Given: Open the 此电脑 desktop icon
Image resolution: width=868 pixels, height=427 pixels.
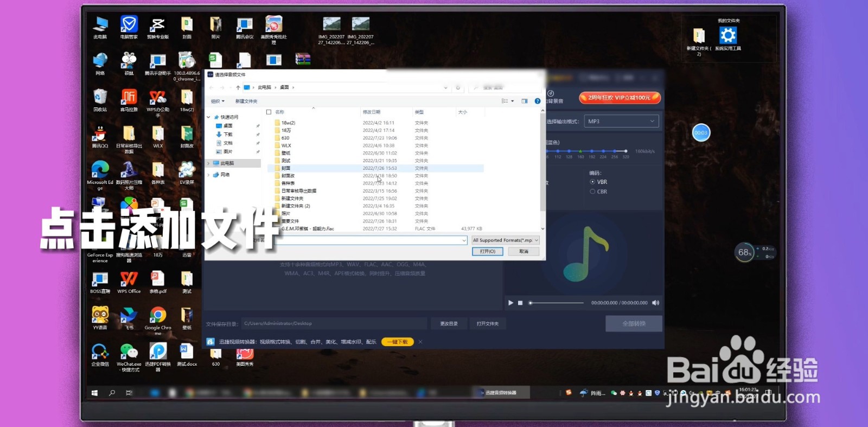Looking at the screenshot, I should (x=100, y=28).
